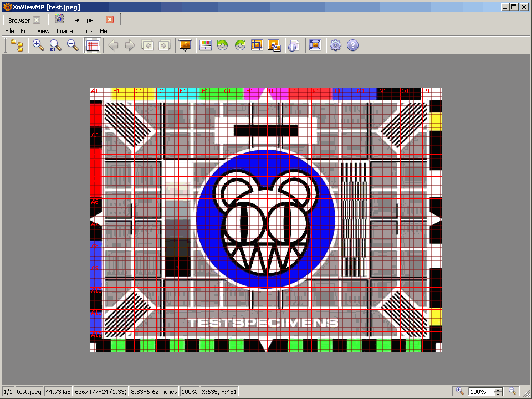
Task: Open the View menu
Action: click(43, 31)
